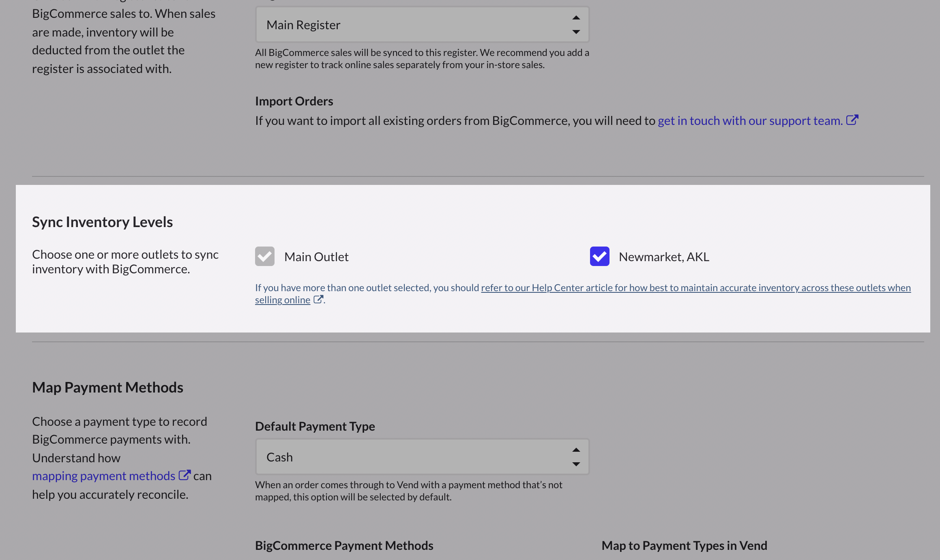Click the 'Newmarket, AKL' checkbox label
The image size is (940, 560).
coord(664,257)
